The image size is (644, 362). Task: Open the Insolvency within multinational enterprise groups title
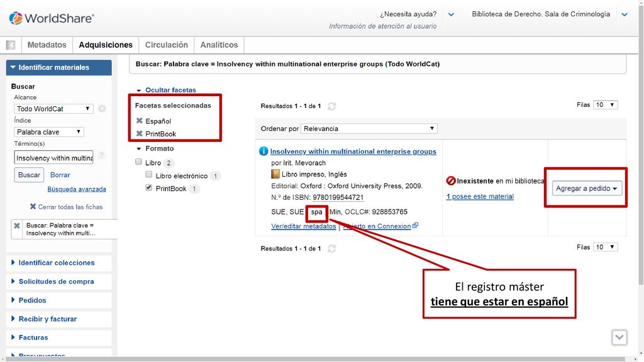pos(353,151)
